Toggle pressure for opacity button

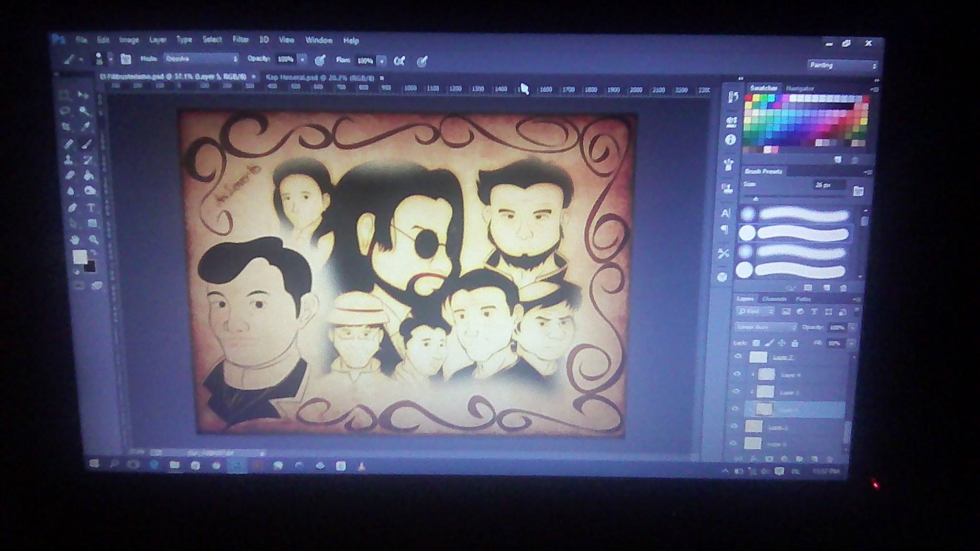tap(320, 60)
